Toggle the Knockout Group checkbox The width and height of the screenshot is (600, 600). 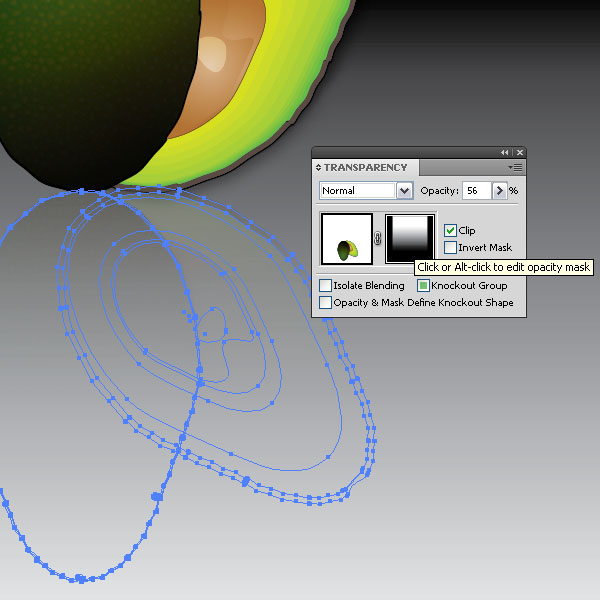click(423, 285)
